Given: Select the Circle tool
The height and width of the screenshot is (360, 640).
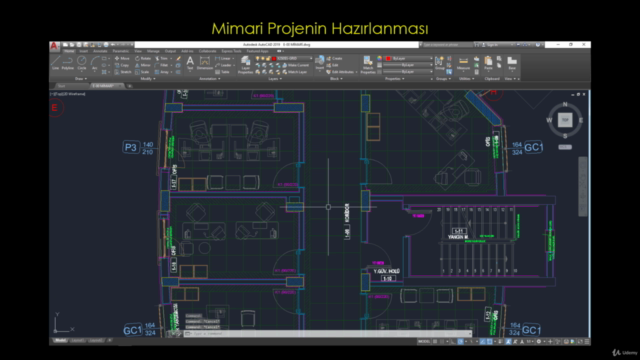Looking at the screenshot, I should tap(82, 63).
